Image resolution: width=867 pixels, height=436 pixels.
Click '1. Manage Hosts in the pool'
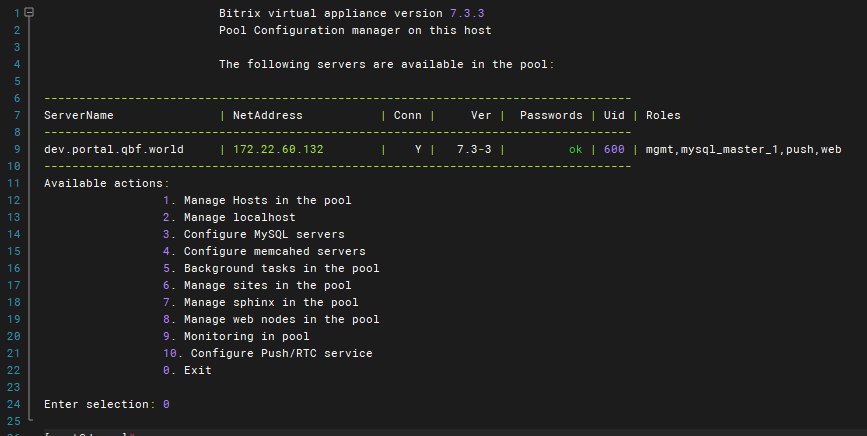click(x=257, y=200)
